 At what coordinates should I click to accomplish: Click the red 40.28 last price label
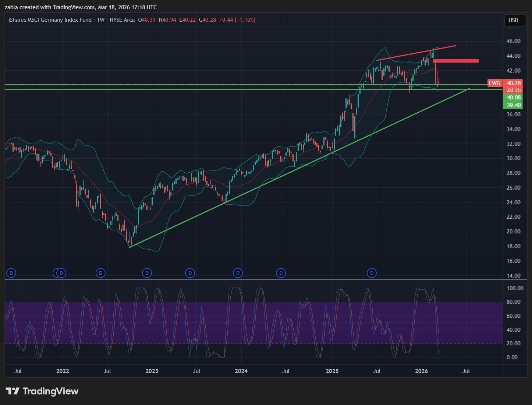pos(514,83)
